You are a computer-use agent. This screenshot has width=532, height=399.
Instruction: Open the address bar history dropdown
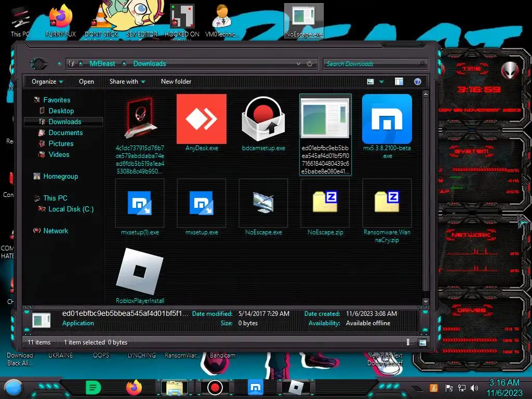pyautogui.click(x=298, y=64)
